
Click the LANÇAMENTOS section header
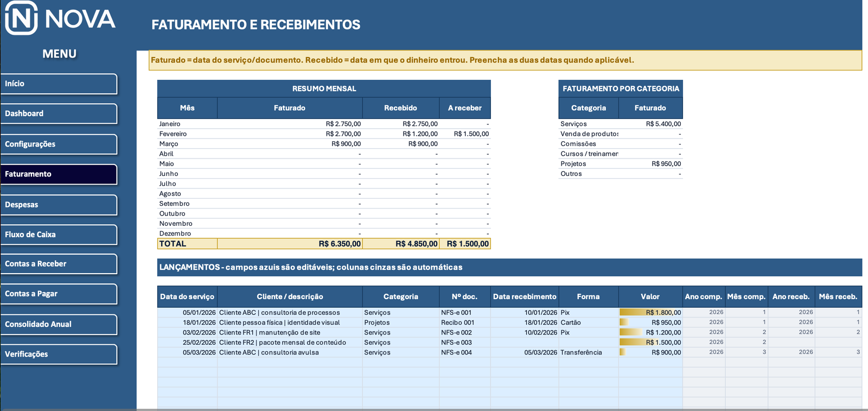[x=509, y=267]
